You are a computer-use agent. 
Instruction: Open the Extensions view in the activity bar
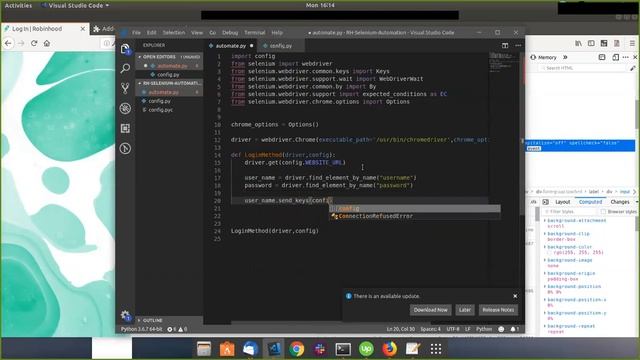point(126,128)
